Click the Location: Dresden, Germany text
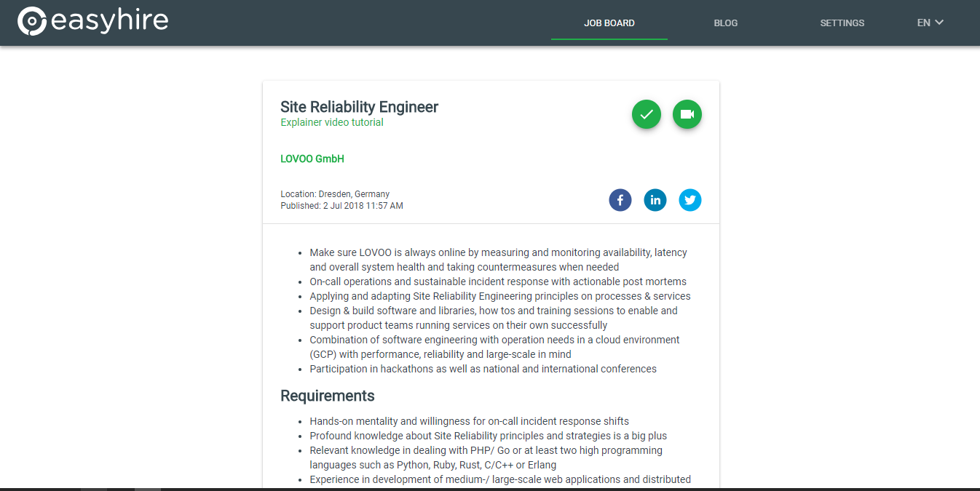Viewport: 980px width, 491px height. [335, 194]
